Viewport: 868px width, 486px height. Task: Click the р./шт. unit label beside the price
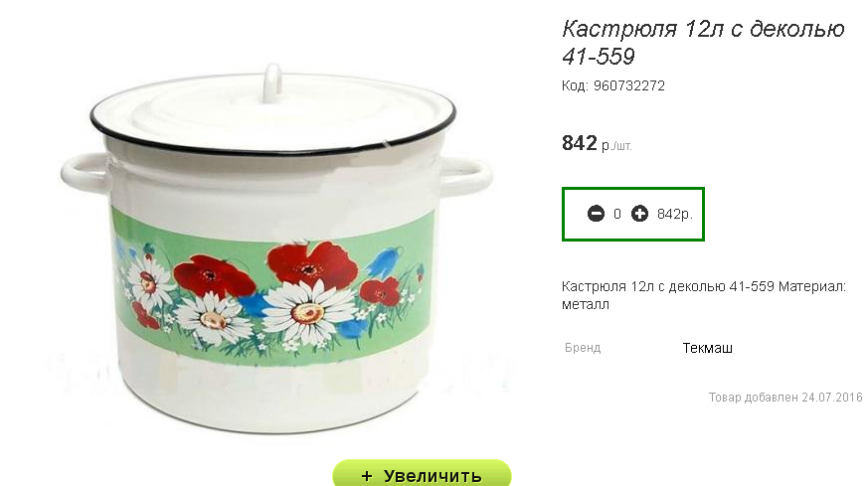pyautogui.click(x=616, y=146)
